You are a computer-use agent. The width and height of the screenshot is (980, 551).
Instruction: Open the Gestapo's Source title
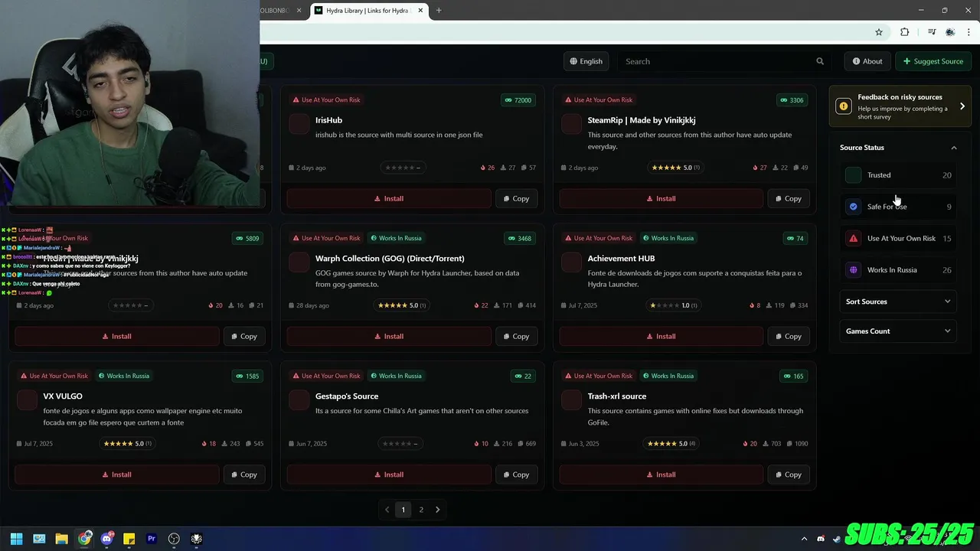(x=347, y=396)
